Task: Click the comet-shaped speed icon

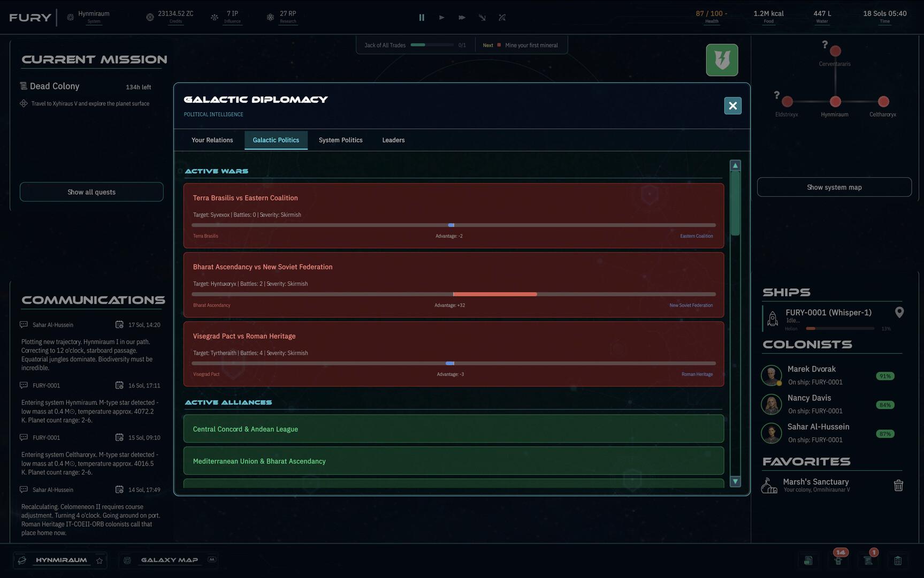Action: [x=482, y=18]
